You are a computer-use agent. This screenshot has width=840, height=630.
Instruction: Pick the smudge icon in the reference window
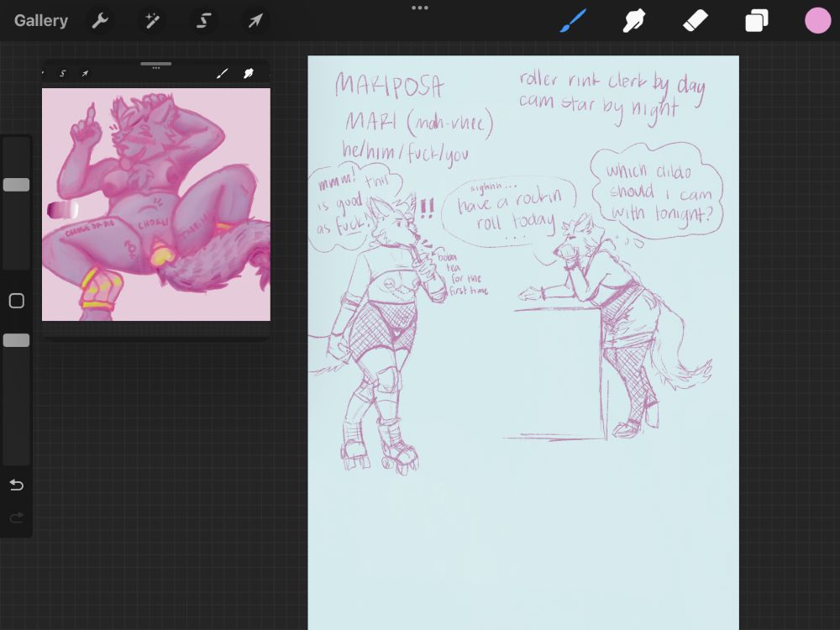[249, 74]
